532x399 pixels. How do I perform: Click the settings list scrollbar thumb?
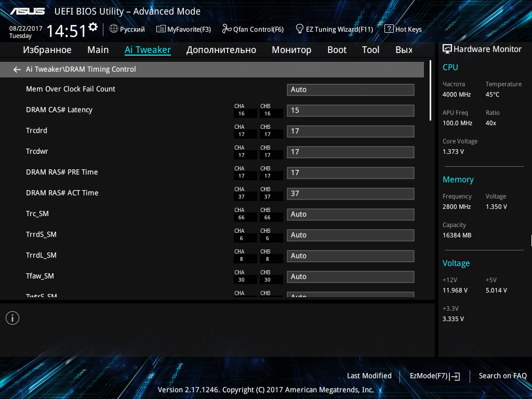pos(430,90)
